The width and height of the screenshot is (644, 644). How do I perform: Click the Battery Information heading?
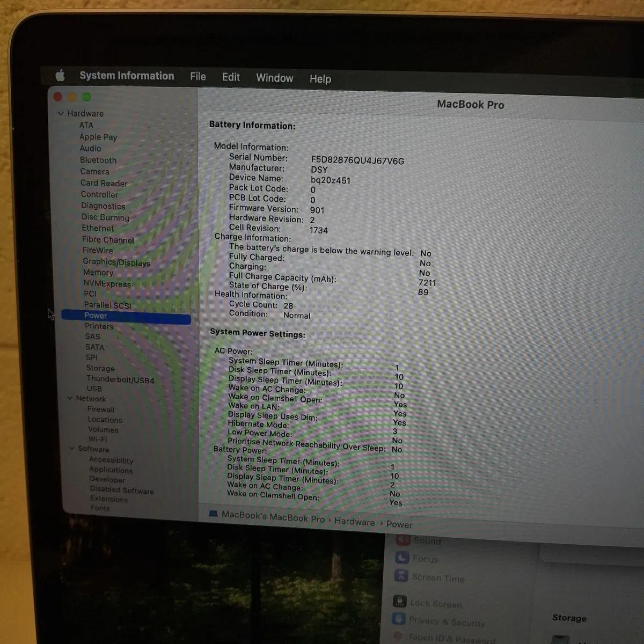coord(252,125)
